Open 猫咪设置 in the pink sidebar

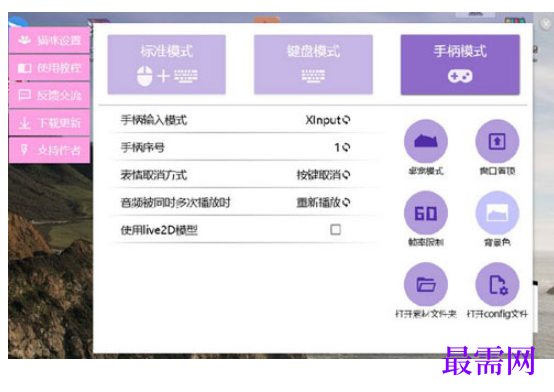coord(49,40)
